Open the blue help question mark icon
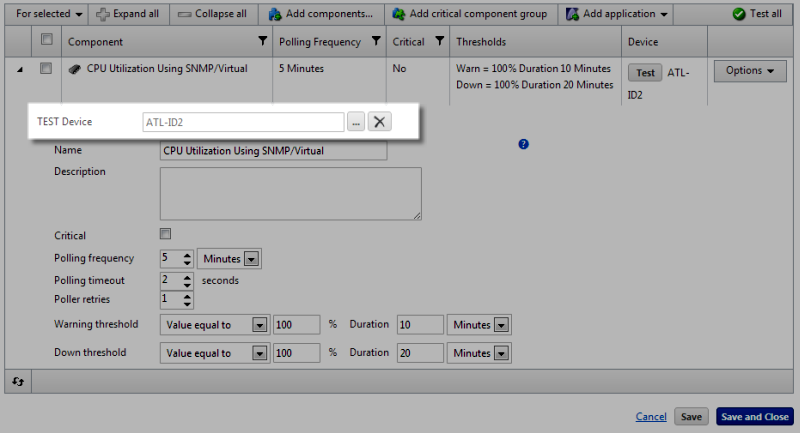Screen dimensions: 800x433 [523, 144]
